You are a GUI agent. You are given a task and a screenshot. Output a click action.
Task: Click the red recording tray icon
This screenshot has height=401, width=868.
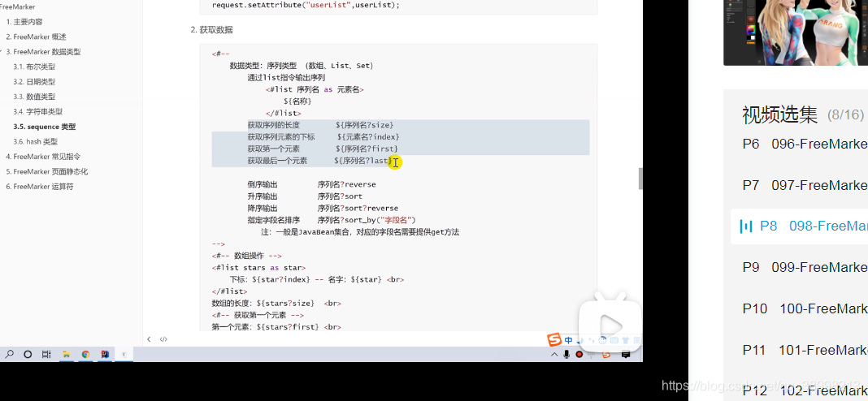579,355
